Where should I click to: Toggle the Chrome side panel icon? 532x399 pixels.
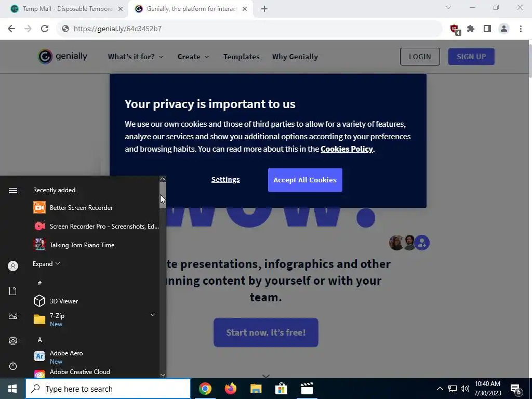(487, 29)
